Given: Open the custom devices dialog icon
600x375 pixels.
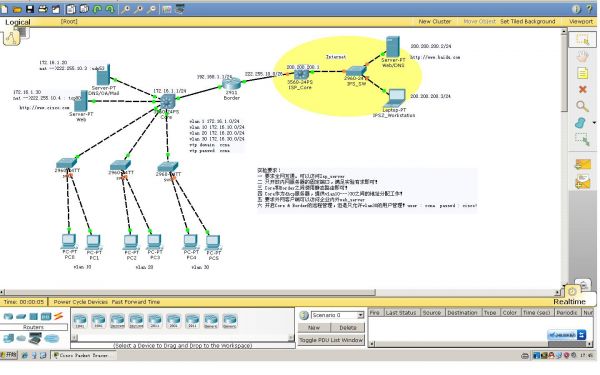Looking at the screenshot, I should click(x=180, y=9).
